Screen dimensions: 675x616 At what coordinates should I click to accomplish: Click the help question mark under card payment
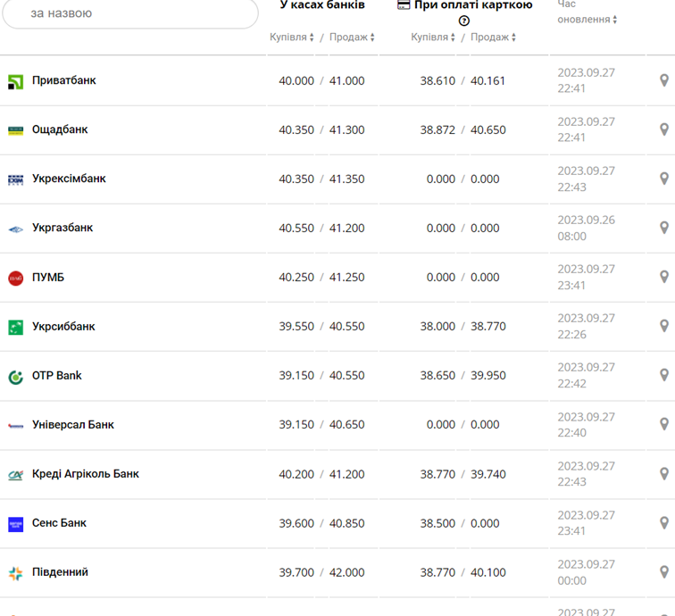(464, 21)
